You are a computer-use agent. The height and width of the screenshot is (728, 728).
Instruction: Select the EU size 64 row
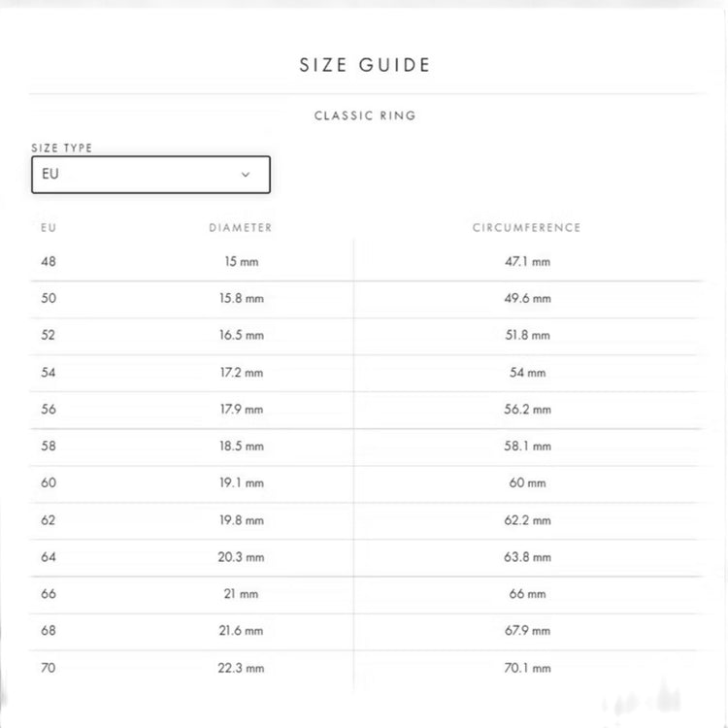pyautogui.click(x=368, y=557)
